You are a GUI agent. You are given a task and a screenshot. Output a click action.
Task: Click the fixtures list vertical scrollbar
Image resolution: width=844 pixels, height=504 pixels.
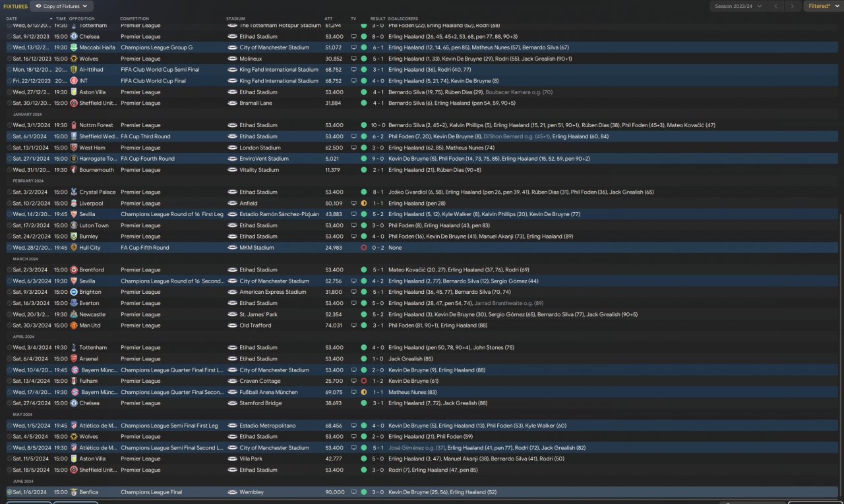841,356
